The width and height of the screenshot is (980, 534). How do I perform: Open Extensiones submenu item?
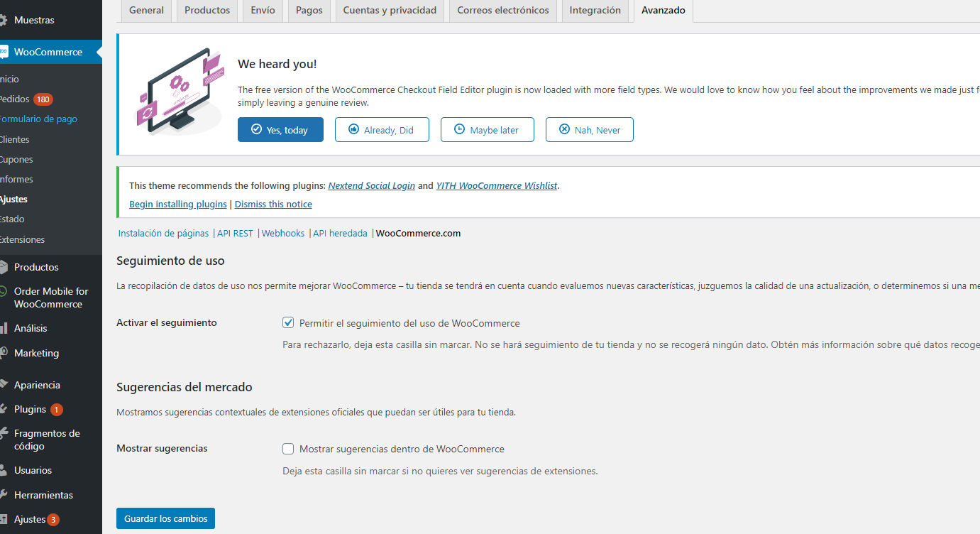[22, 239]
